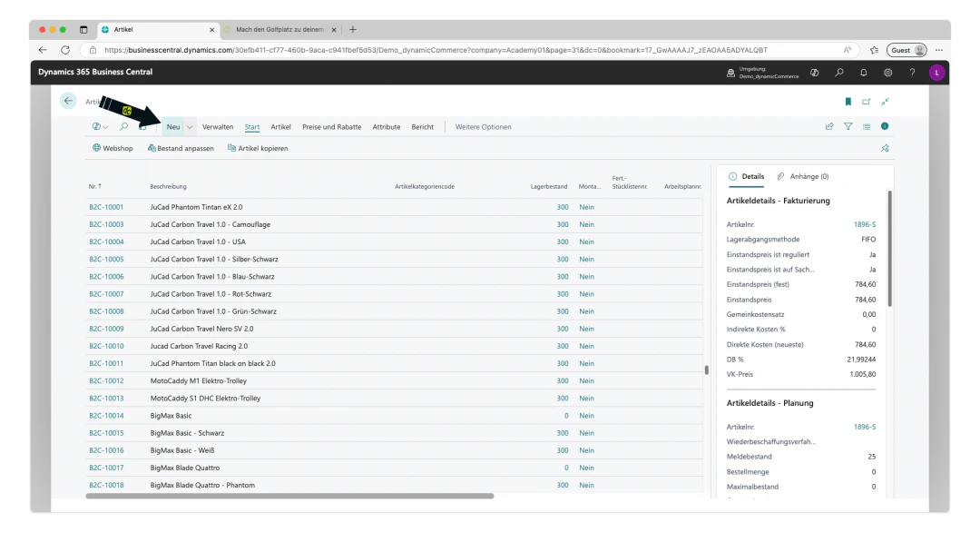Screen dimensions: 980x552
Task: Open the browser tab actions icon
Action: click(x=83, y=29)
